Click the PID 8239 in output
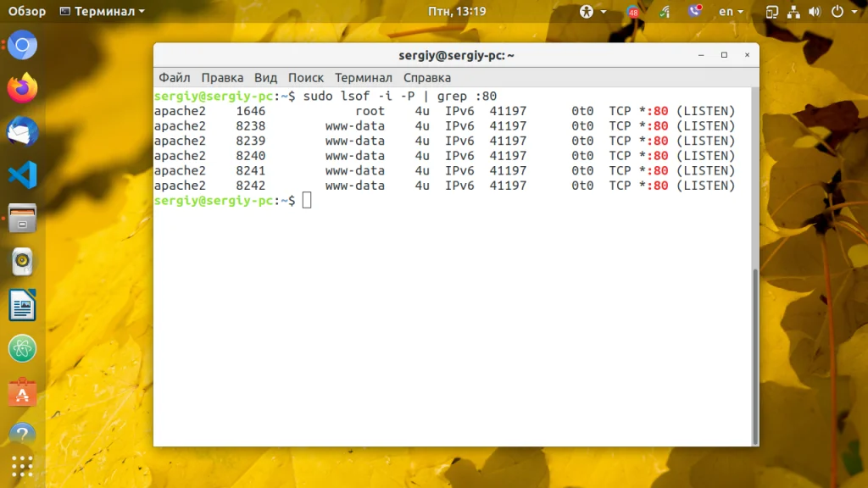 tap(251, 141)
